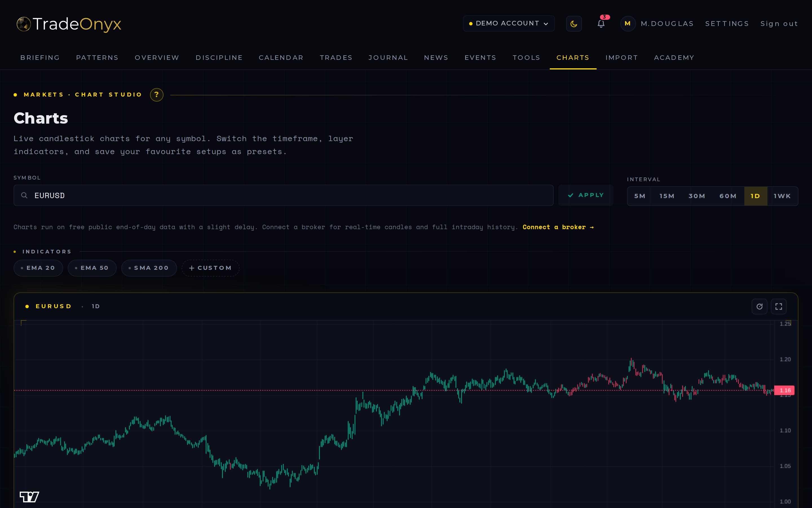Toggle the EMA 50 indicator
Image resolution: width=812 pixels, height=508 pixels.
point(92,268)
